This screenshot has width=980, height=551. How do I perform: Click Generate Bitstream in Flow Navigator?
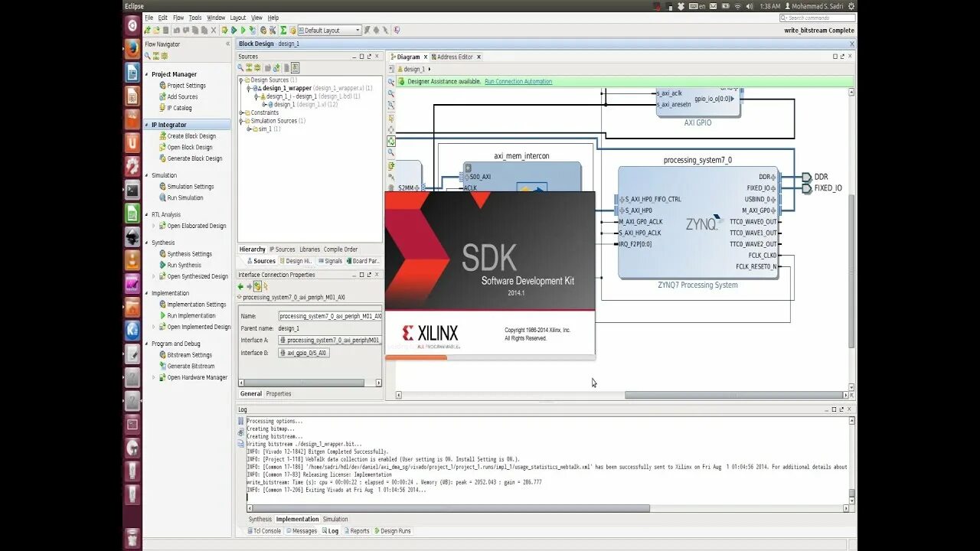(x=187, y=366)
